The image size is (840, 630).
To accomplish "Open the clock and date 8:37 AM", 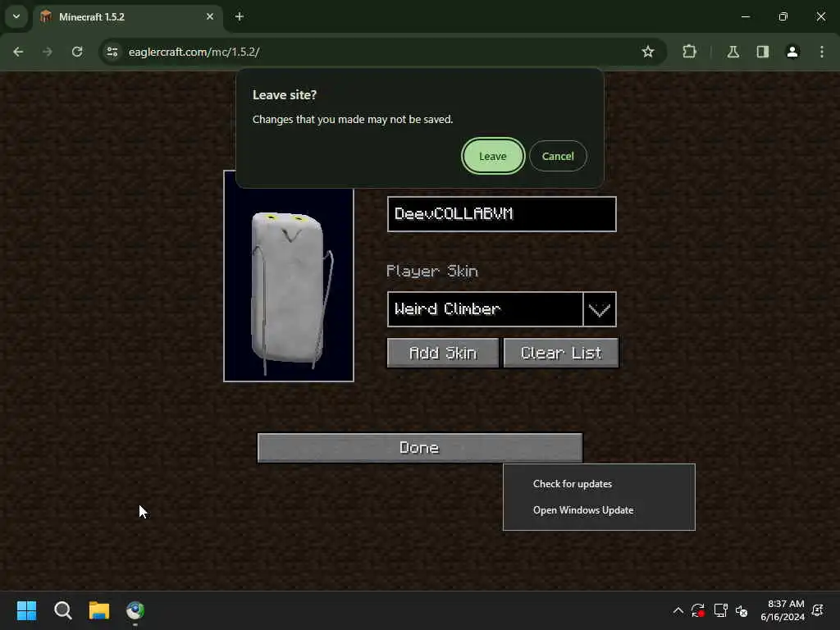I will point(783,610).
